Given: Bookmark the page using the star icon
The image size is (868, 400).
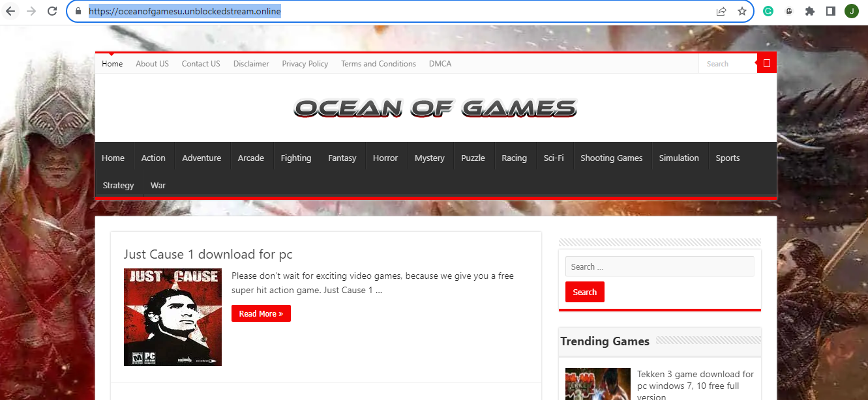Looking at the screenshot, I should pos(742,11).
